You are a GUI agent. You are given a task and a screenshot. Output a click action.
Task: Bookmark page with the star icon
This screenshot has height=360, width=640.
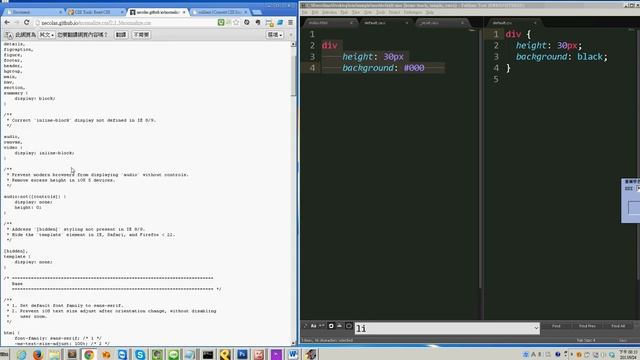coord(236,22)
